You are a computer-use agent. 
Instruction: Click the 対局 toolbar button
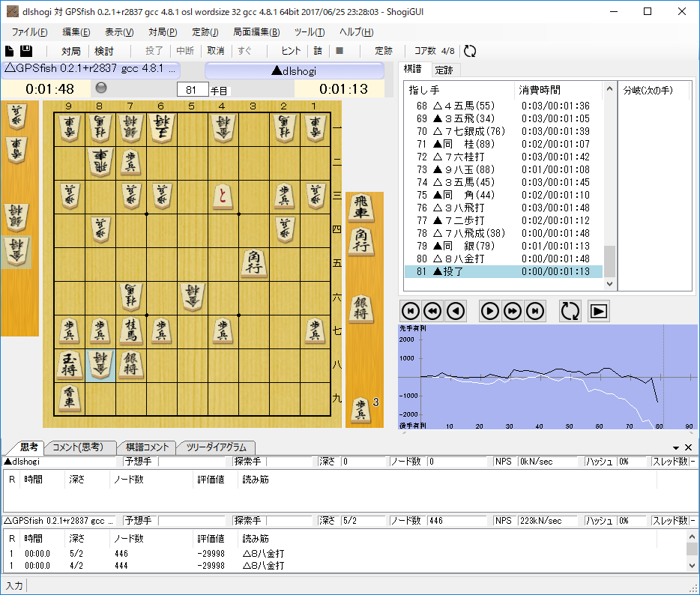(x=70, y=51)
